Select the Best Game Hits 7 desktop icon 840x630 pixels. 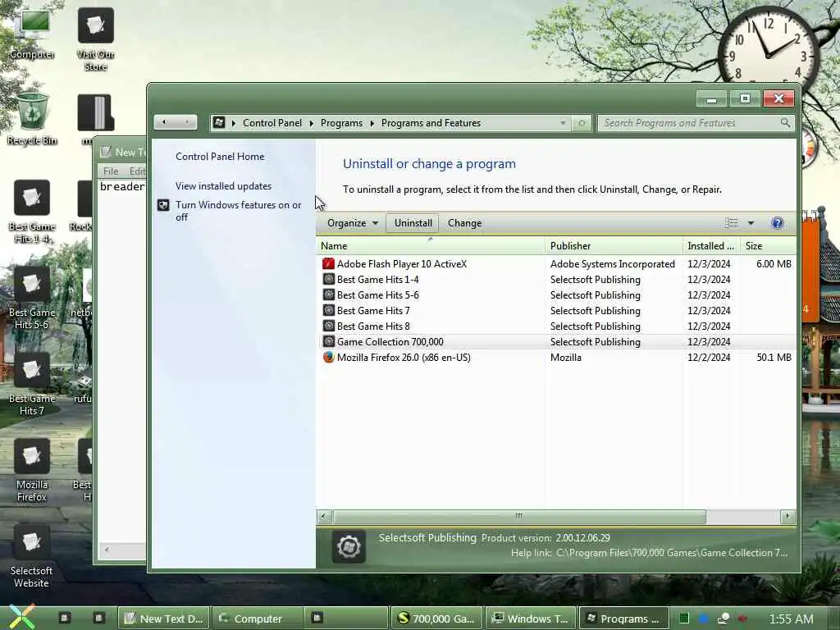click(32, 384)
